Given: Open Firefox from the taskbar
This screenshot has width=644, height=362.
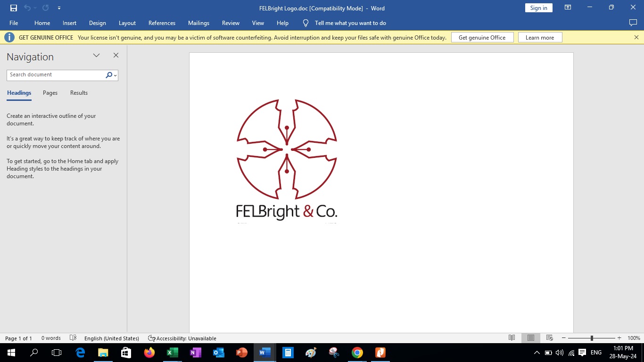Looking at the screenshot, I should 149,353.
